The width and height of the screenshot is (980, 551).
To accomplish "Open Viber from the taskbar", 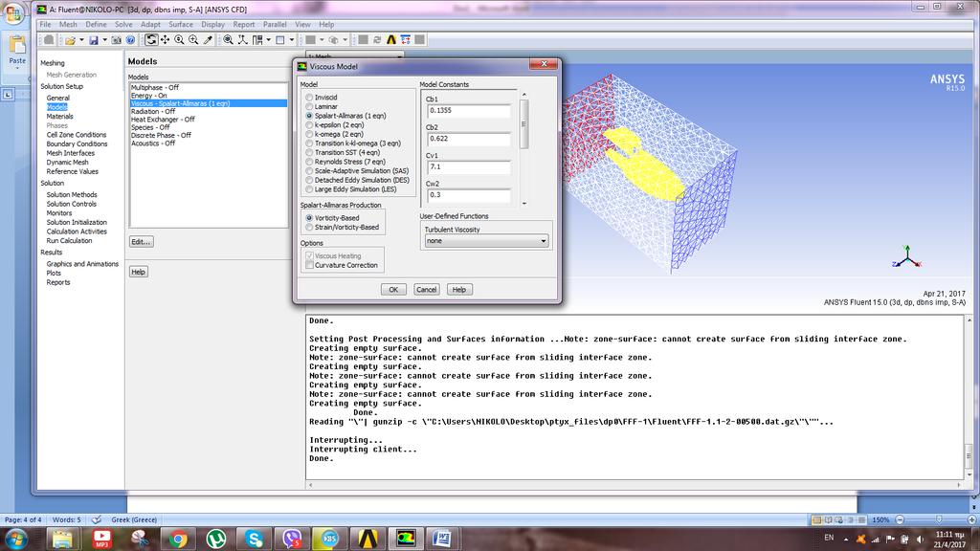I will [x=292, y=539].
